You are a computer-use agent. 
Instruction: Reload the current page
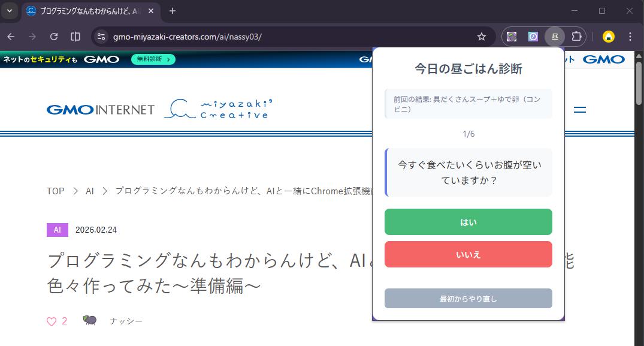click(54, 37)
